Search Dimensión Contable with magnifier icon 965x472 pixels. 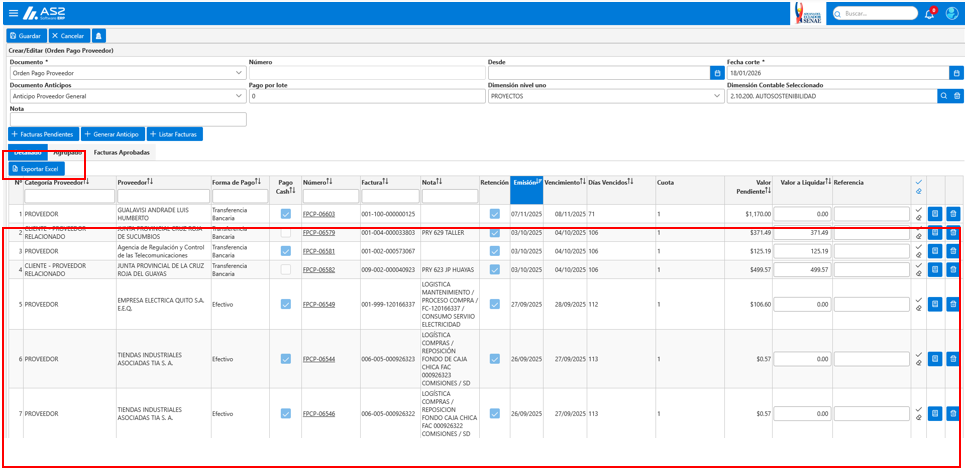(x=943, y=96)
